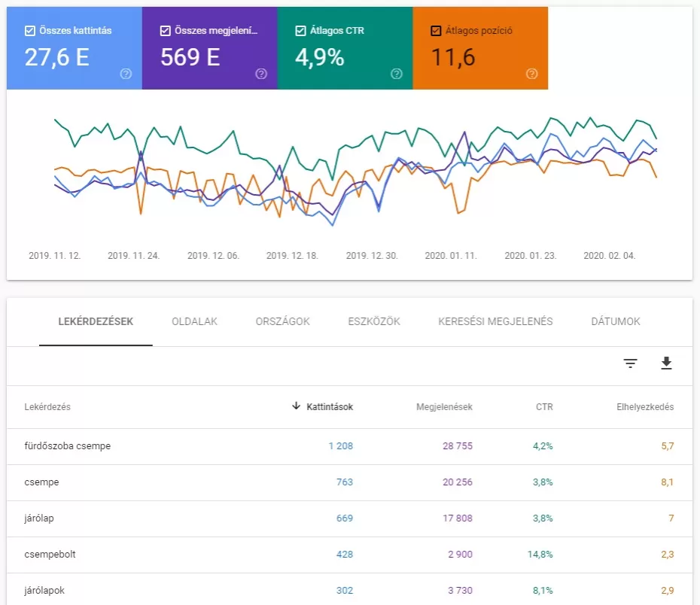Click the csempe query row
This screenshot has width=700, height=605.
click(349, 482)
